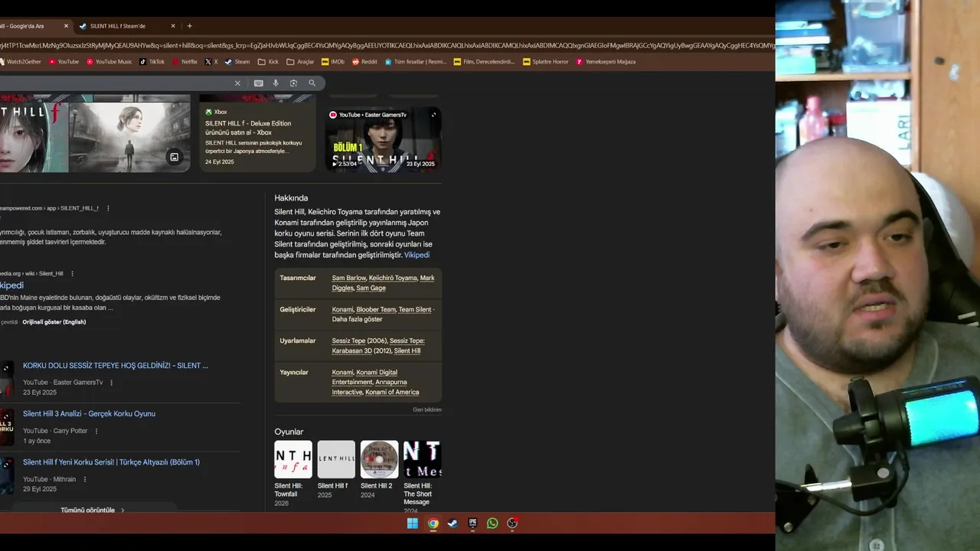
Task: Open Windows Start menu
Action: (413, 523)
